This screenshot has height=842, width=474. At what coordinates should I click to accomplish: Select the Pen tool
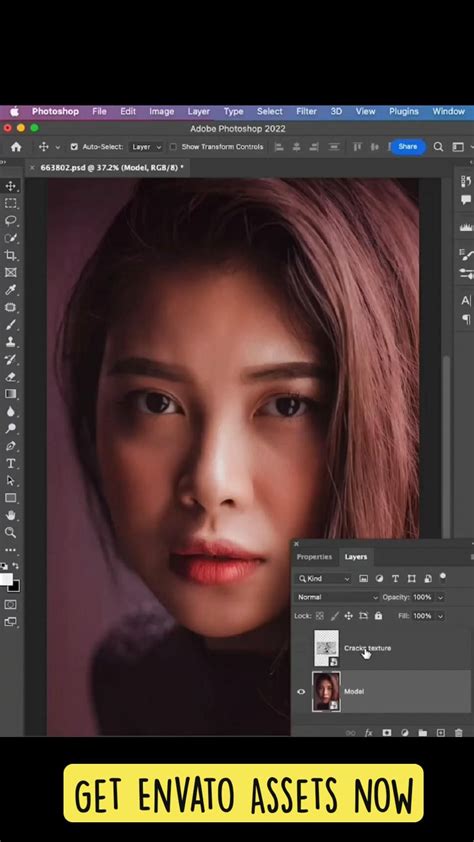(x=10, y=446)
